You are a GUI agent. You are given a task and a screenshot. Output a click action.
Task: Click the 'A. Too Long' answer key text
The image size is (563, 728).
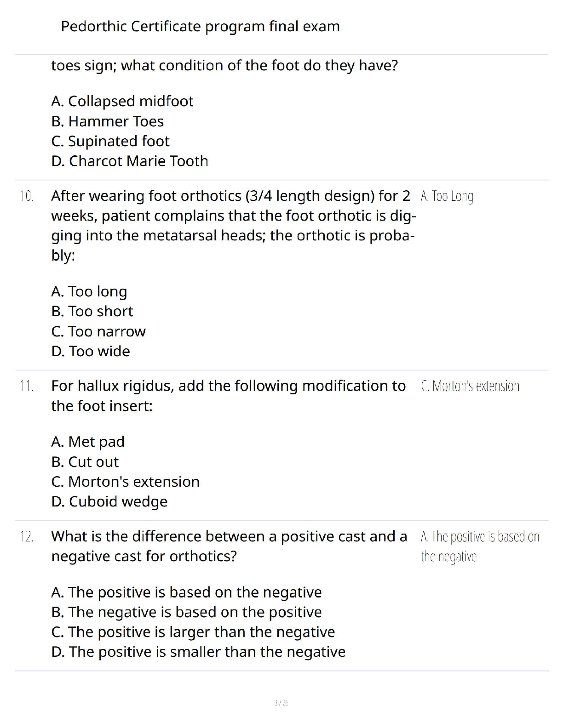click(x=447, y=196)
